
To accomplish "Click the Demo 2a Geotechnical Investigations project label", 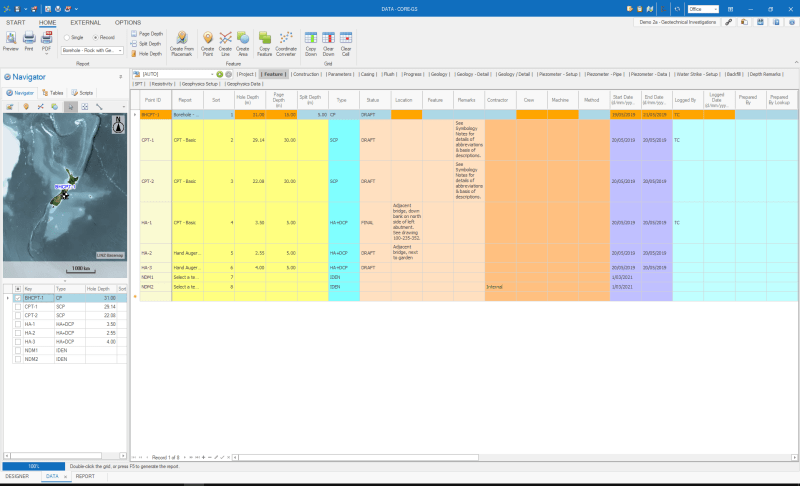I will click(678, 22).
